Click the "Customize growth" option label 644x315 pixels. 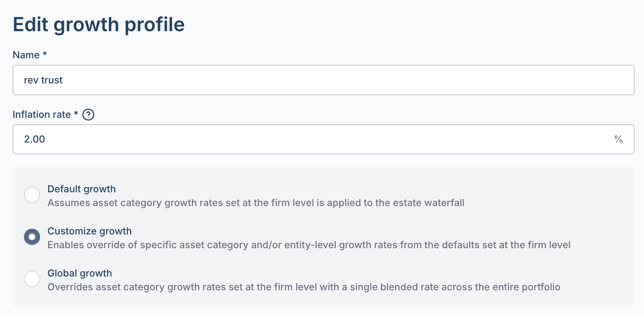90,231
